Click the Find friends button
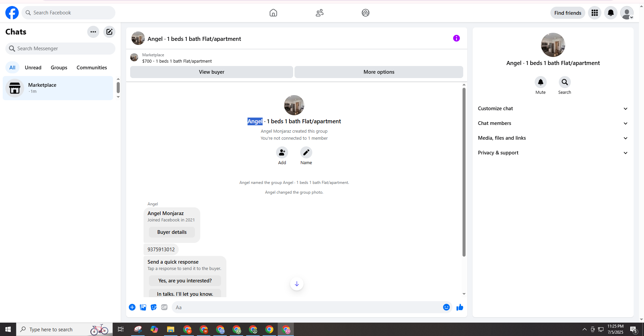This screenshot has width=644, height=336. tap(568, 13)
